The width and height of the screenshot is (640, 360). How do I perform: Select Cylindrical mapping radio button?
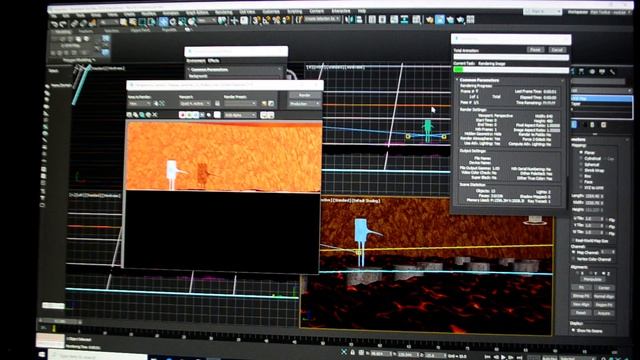pyautogui.click(x=581, y=158)
